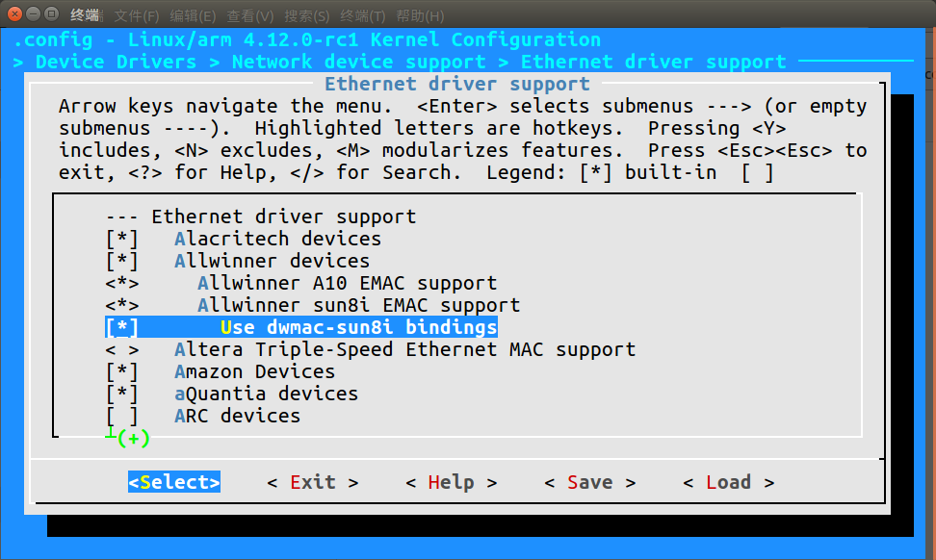The image size is (936, 560).
Task: Click the Load button
Action: [x=728, y=482]
